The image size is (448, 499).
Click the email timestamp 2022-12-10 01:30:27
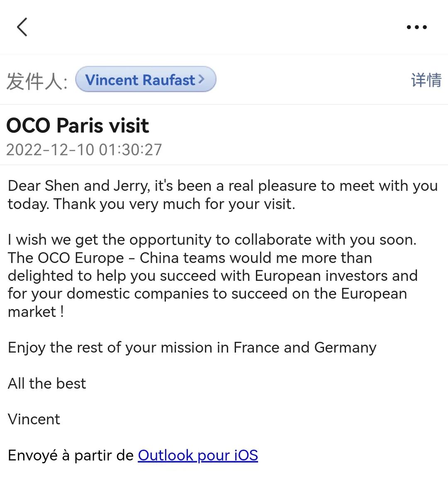[x=84, y=150]
